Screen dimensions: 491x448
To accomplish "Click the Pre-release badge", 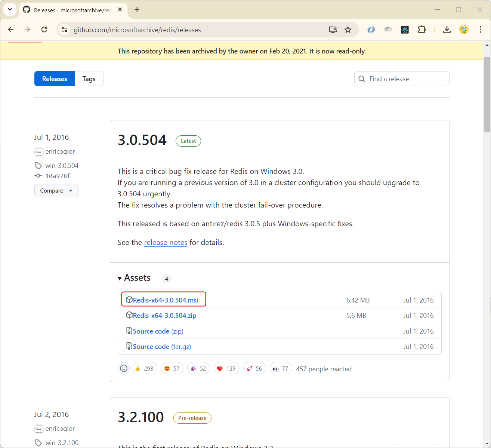I will pyautogui.click(x=192, y=418).
